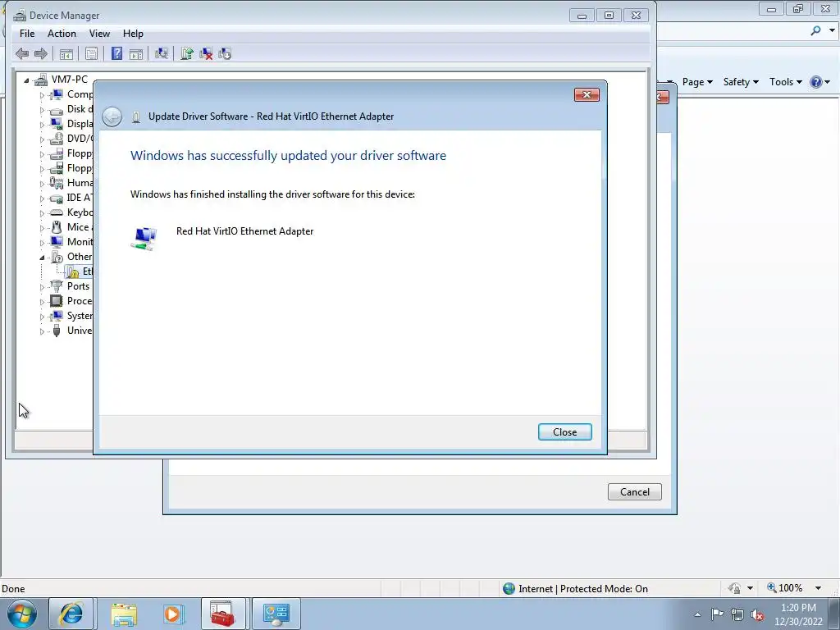Screen dimensions: 840x630
Task: Click the back arrow in Update Driver dialog
Action: 112,116
